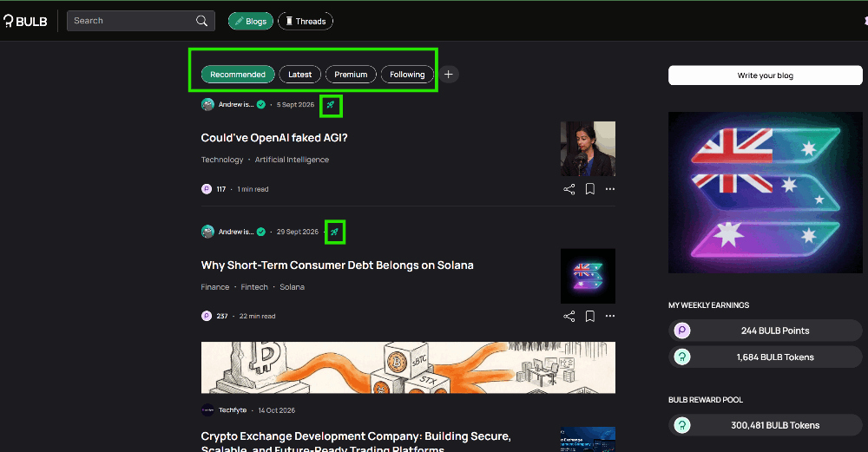Share the Solana debt post
The image size is (868, 452).
point(569,317)
